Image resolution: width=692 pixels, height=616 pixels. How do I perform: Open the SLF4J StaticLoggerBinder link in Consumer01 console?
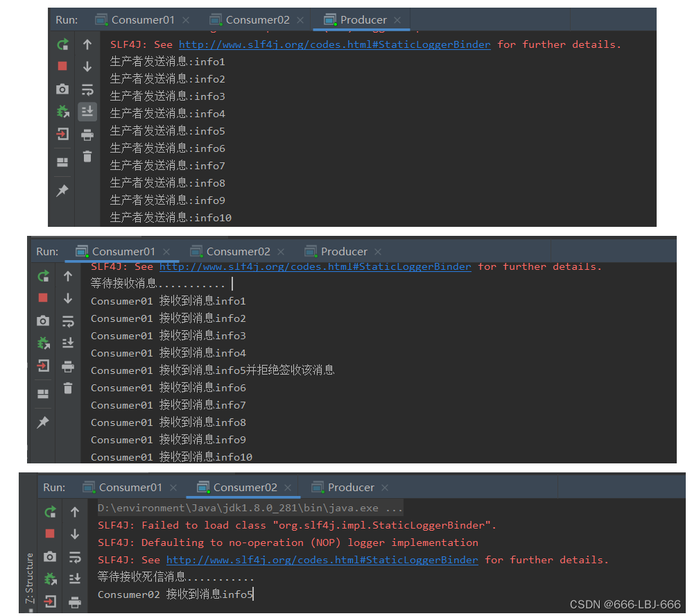(315, 266)
